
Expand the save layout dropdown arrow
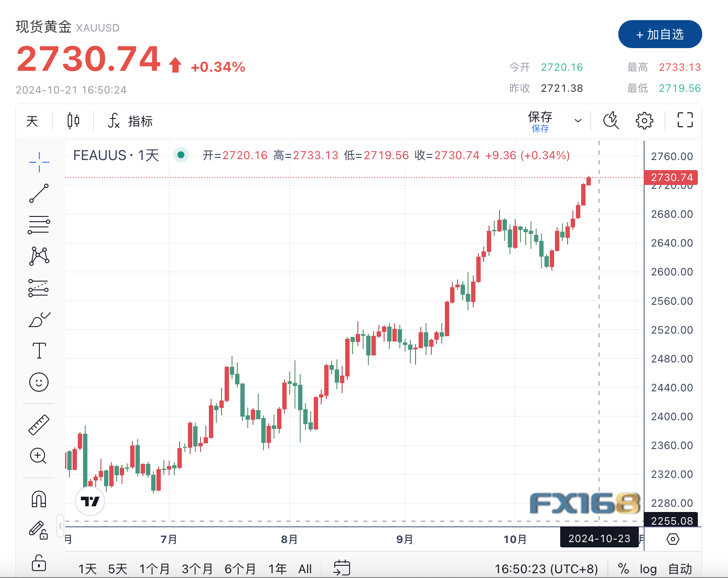tap(578, 121)
